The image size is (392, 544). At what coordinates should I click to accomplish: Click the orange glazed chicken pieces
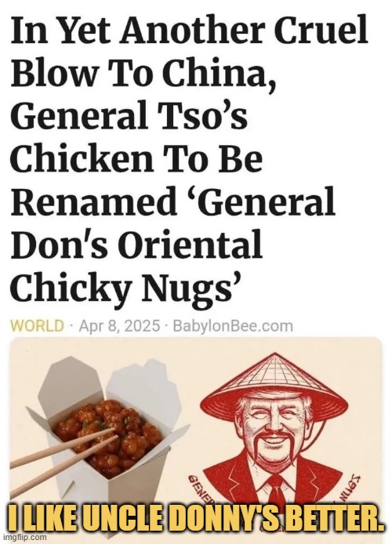[107, 433]
